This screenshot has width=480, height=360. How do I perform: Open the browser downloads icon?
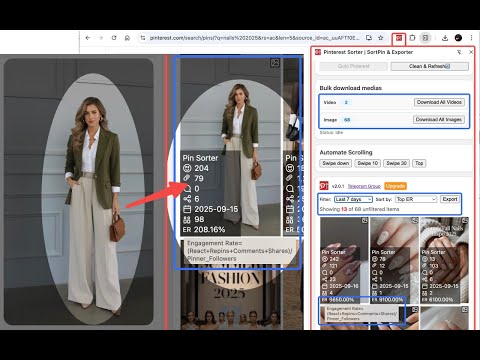(445, 38)
